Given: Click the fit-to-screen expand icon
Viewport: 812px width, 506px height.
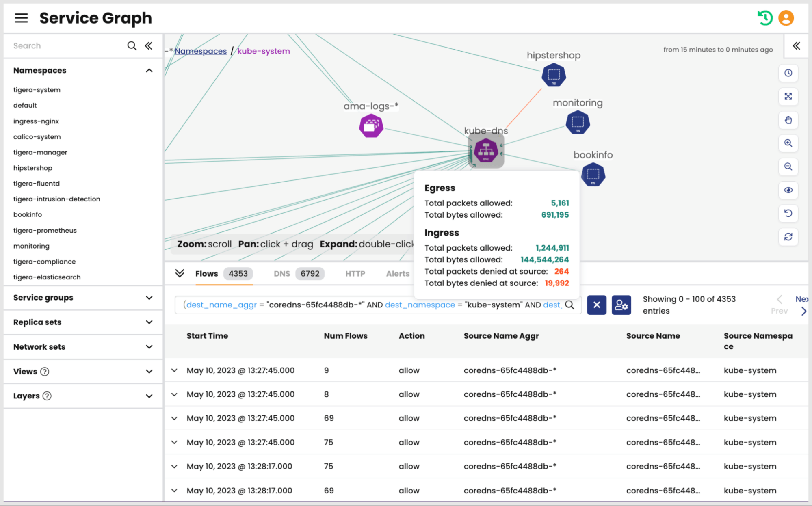Looking at the screenshot, I should (788, 97).
